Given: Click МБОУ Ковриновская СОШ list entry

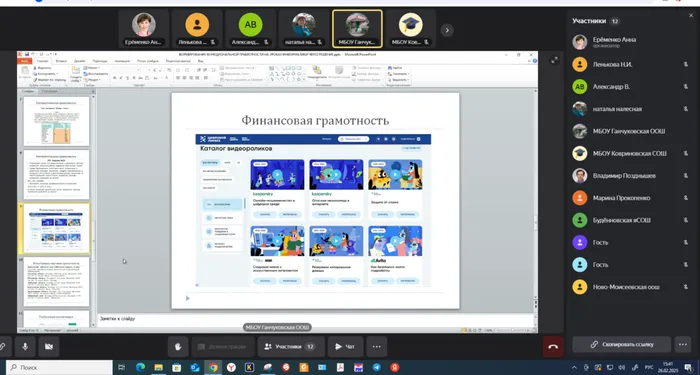Looking at the screenshot, I should [630, 154].
